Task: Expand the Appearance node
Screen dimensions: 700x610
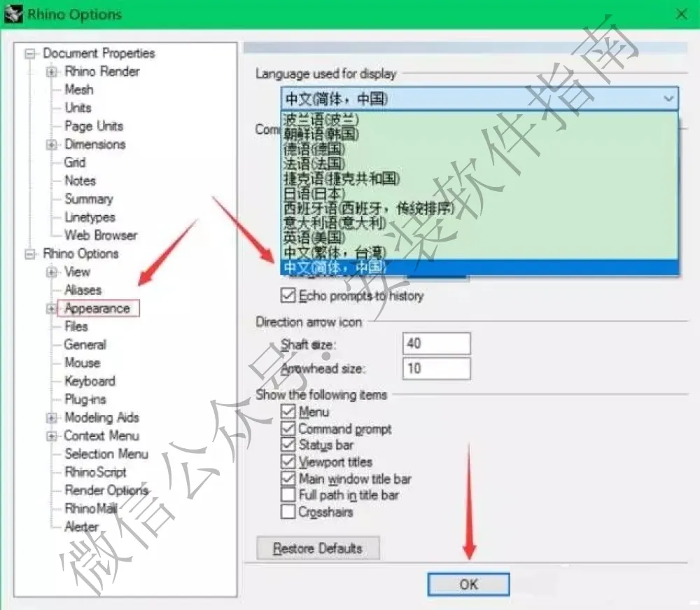Action: click(x=51, y=309)
